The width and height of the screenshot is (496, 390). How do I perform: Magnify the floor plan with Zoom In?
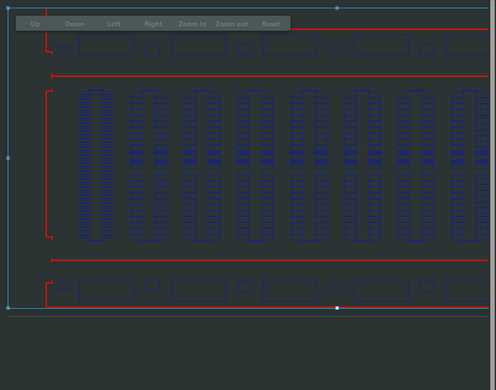click(x=192, y=24)
